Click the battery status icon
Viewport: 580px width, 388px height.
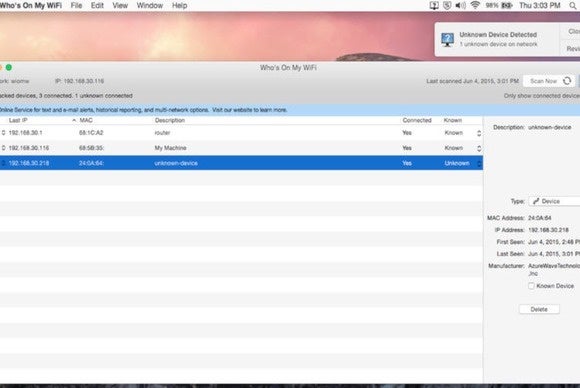[x=506, y=6]
